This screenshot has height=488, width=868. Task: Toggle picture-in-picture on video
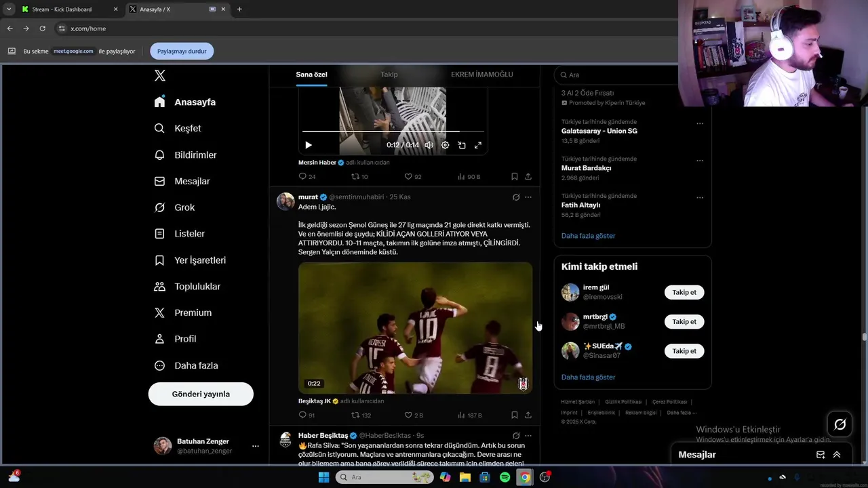(462, 145)
